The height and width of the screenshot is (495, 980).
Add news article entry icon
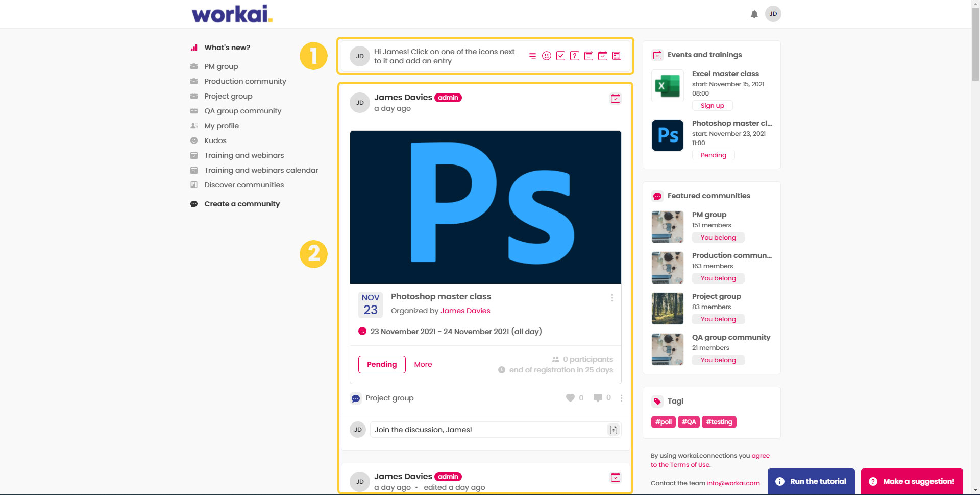pyautogui.click(x=617, y=56)
